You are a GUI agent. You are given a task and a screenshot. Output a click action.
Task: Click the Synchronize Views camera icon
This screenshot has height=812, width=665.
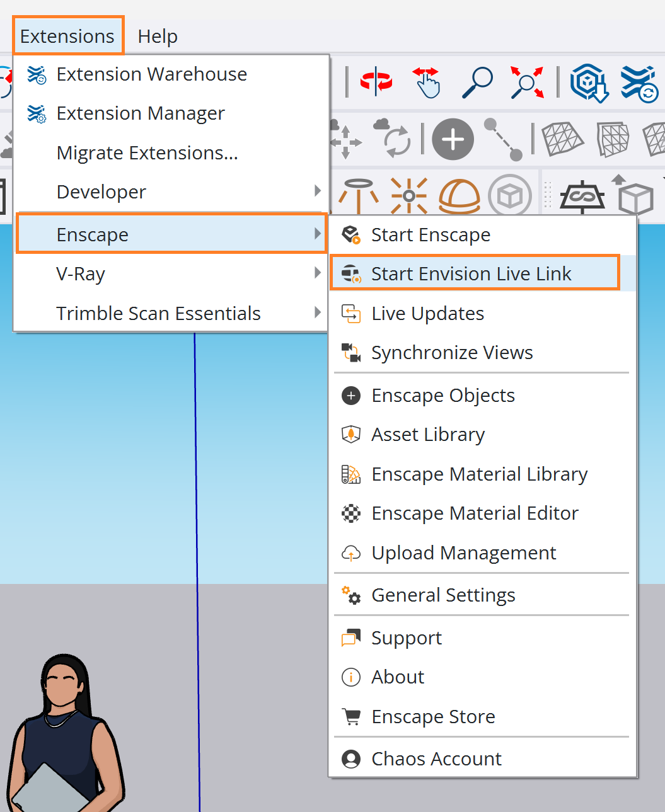point(351,353)
